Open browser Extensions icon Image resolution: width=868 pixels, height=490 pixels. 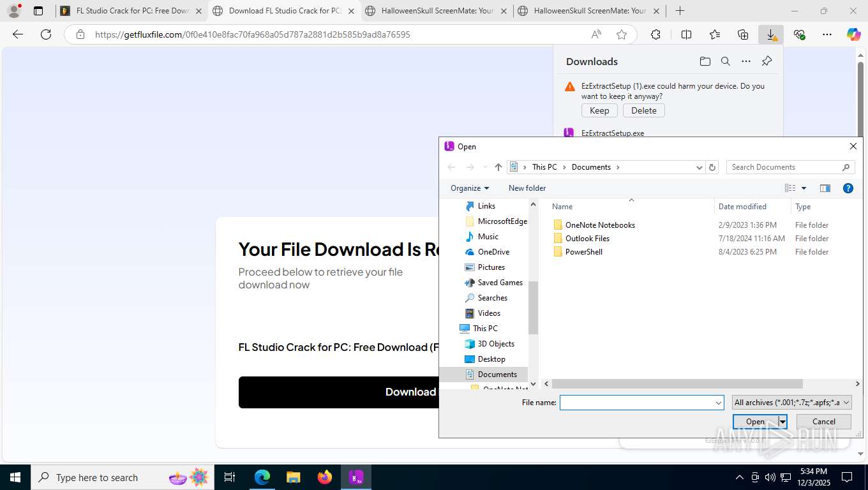[655, 34]
